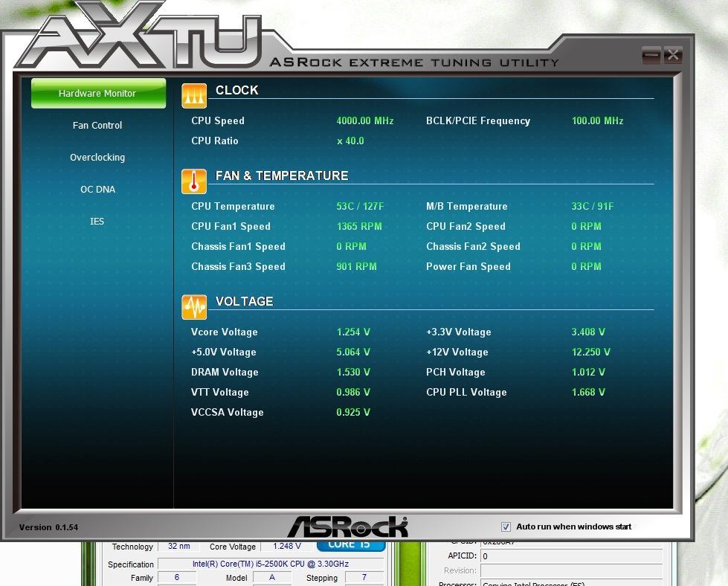Screen dimensions: 728x586
Task: Click the Technology 32 nm field in CPU-Z
Action: 178,546
